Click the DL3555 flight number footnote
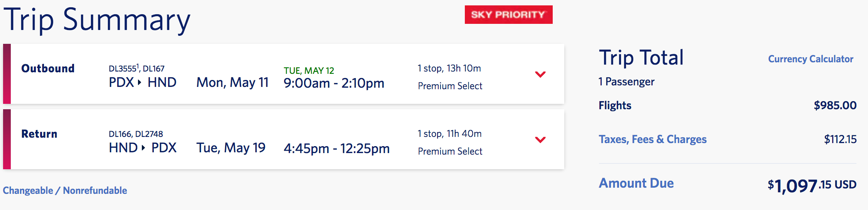Image resolution: width=868 pixels, height=210 pixels. (137, 66)
